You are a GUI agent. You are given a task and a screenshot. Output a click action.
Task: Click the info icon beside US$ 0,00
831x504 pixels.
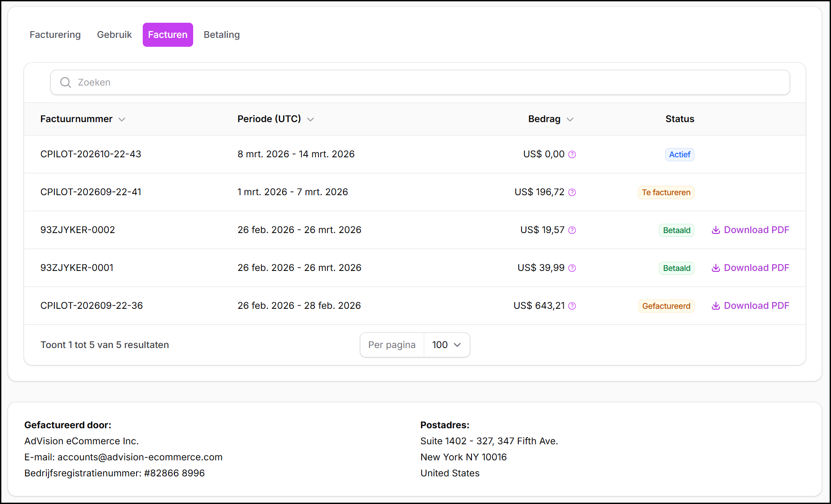tap(572, 155)
